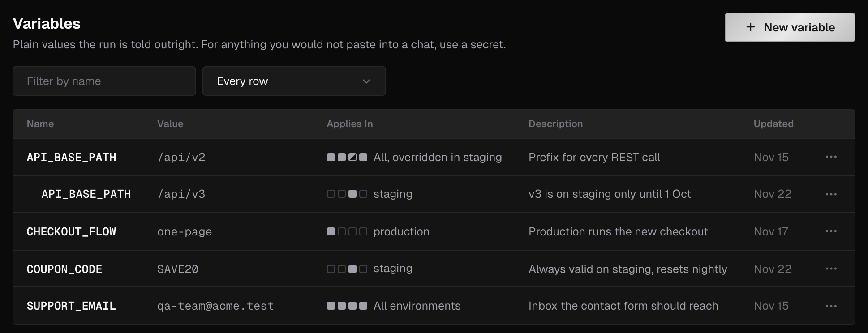Click the environment squares beside 'All, overridden in staging'
The height and width of the screenshot is (333, 868).
pos(347,157)
